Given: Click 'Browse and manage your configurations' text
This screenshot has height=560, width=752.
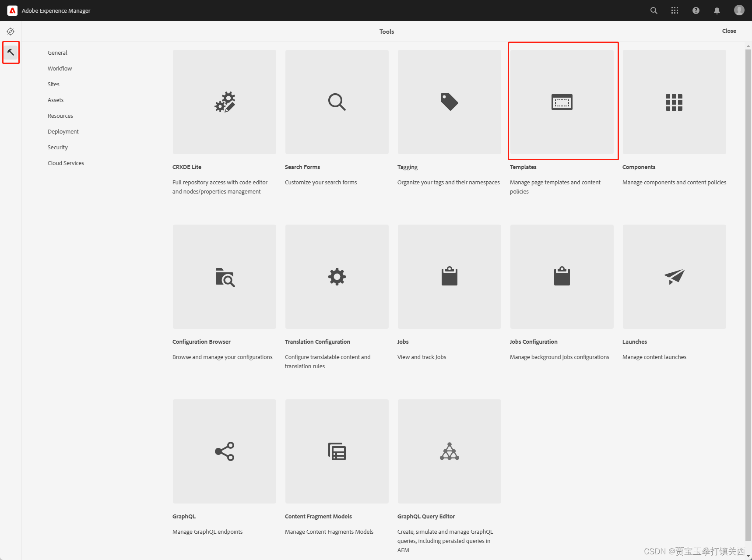Looking at the screenshot, I should pos(222,357).
